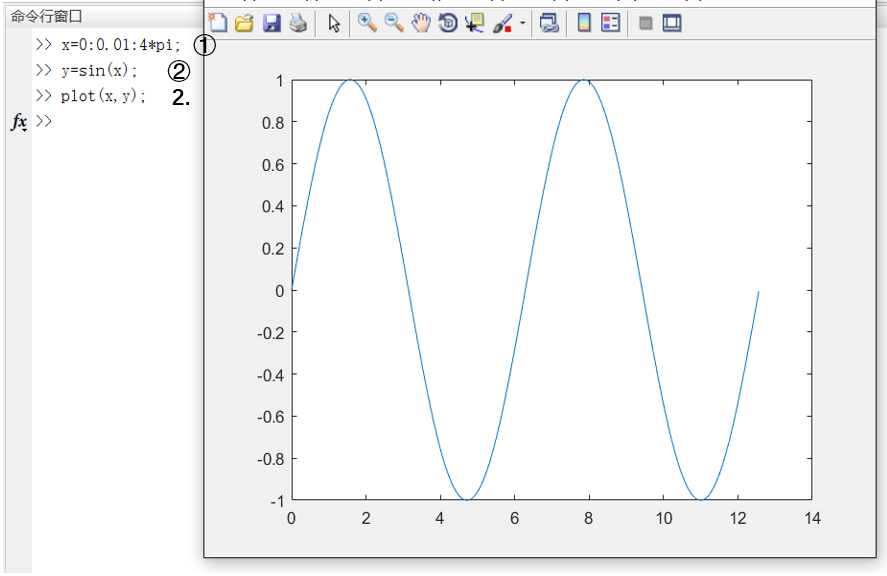Select the Pan hand tool
This screenshot has height=576, width=887.
pyautogui.click(x=421, y=23)
